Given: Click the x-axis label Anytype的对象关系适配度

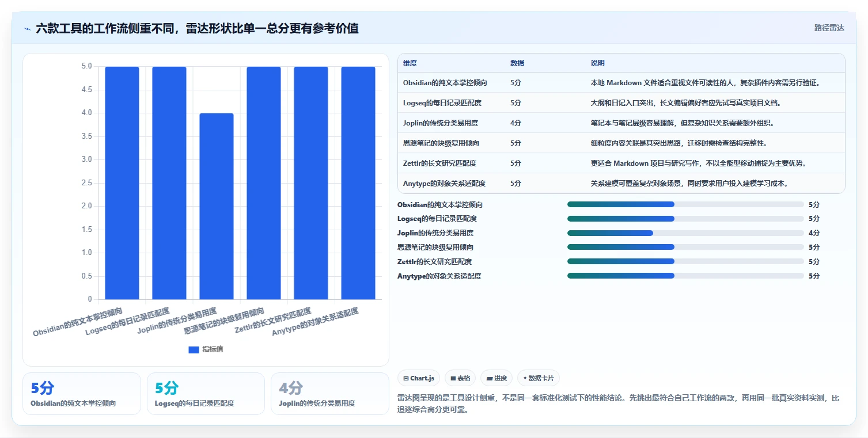Looking at the screenshot, I should tap(315, 322).
